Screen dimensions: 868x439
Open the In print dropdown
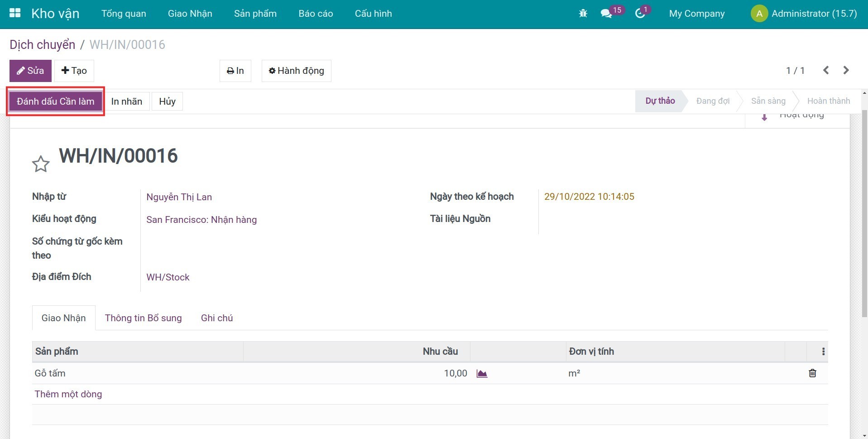click(235, 71)
